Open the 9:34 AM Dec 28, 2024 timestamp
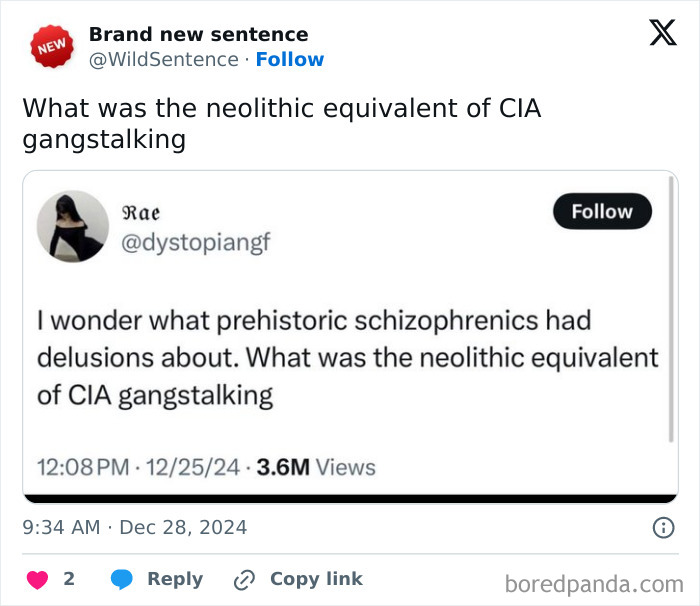The image size is (700, 606). click(x=135, y=527)
